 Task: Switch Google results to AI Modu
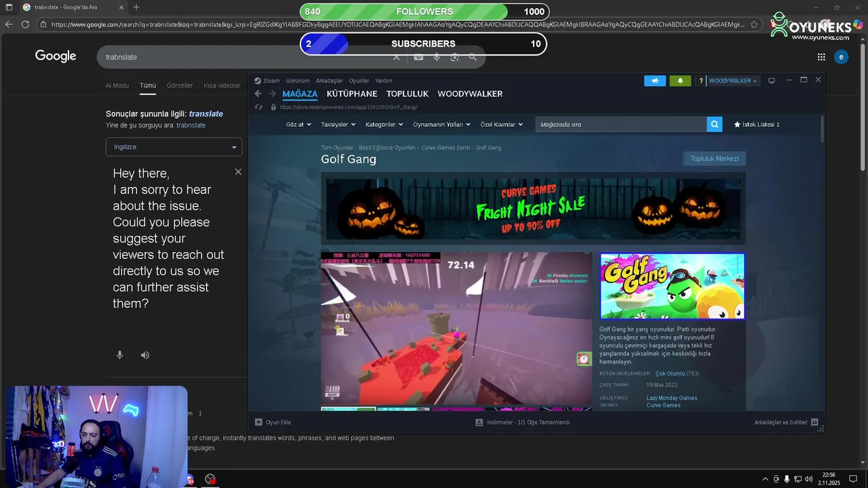point(117,85)
